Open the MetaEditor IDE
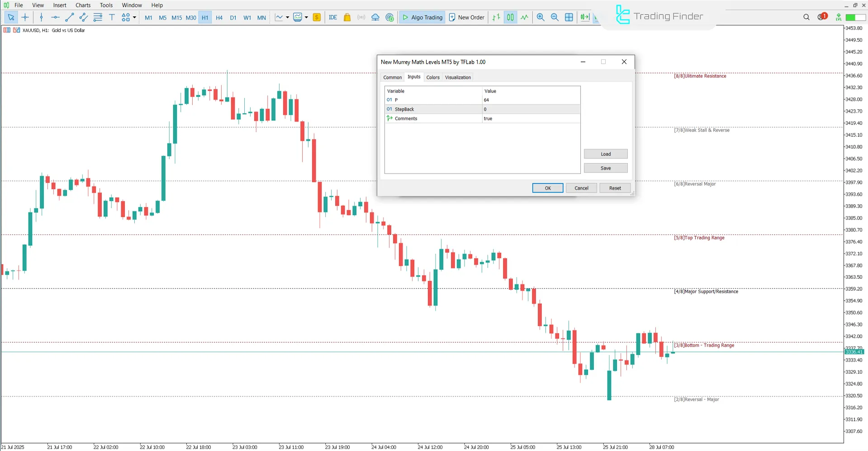This screenshot has height=451, width=868. 333,17
